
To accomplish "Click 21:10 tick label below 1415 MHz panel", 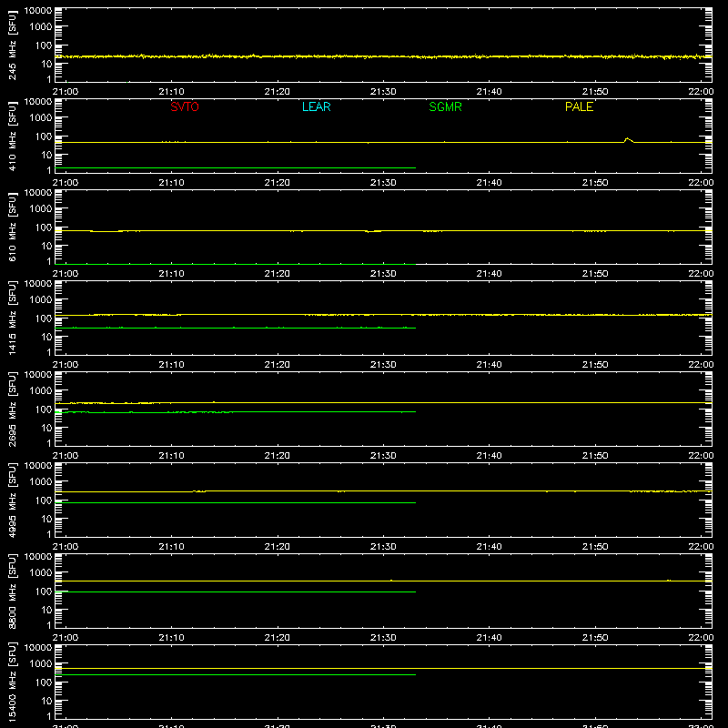I will [x=171, y=365].
